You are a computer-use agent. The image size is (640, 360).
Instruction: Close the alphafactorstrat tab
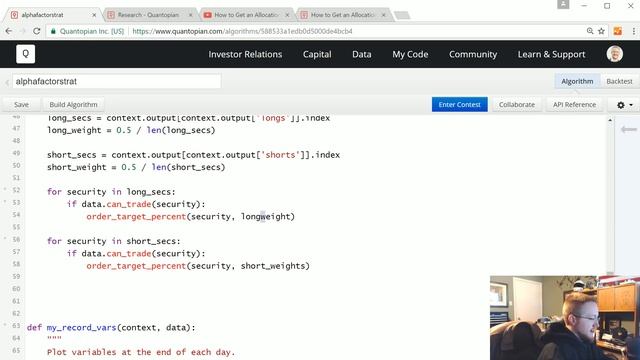(94, 15)
